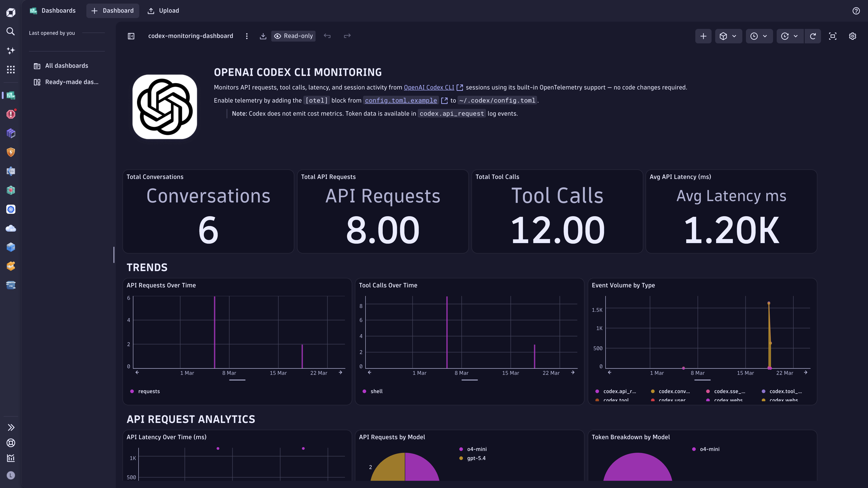Screen dimensions: 868x488
Task: Pan Tool Calls Over Time chart left
Action: click(370, 373)
